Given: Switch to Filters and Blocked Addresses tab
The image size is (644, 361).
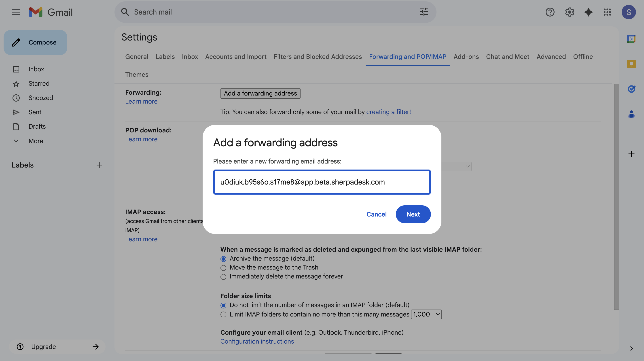Looking at the screenshot, I should pyautogui.click(x=318, y=57).
